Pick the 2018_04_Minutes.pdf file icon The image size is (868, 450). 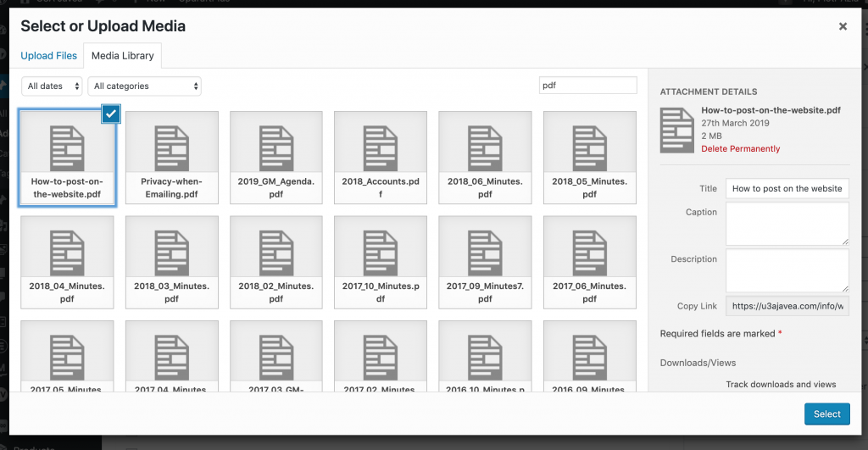coord(67,253)
